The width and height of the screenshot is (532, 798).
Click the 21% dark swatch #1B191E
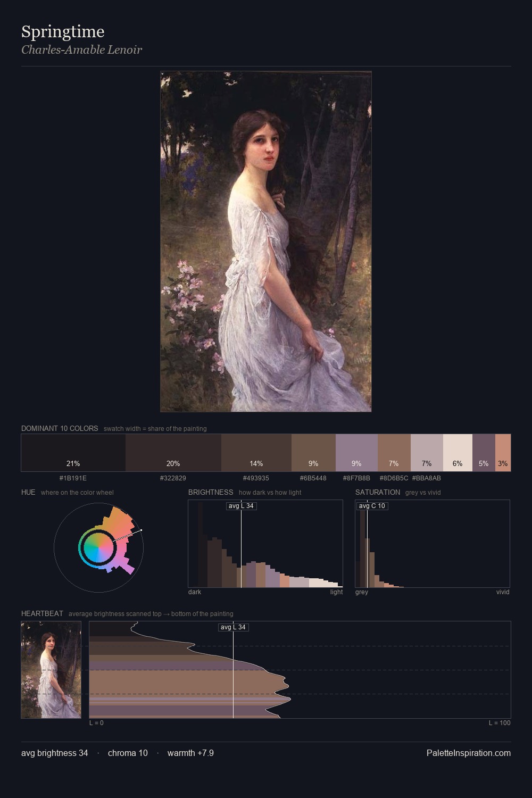(x=73, y=453)
